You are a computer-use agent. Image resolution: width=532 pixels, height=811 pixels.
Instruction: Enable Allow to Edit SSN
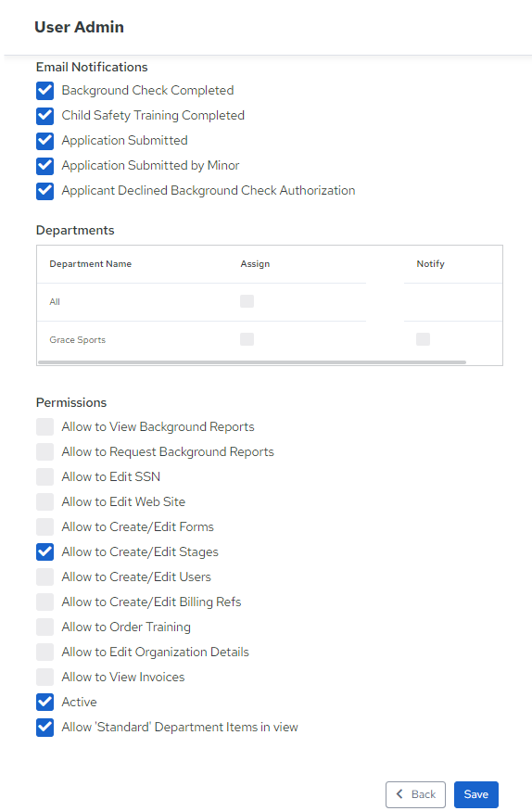click(45, 477)
